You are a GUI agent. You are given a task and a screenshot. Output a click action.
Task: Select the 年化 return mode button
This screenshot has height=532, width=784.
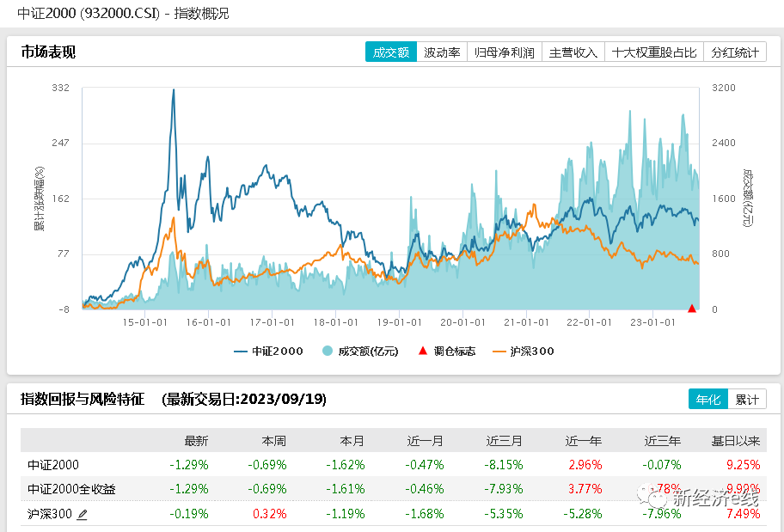708,399
